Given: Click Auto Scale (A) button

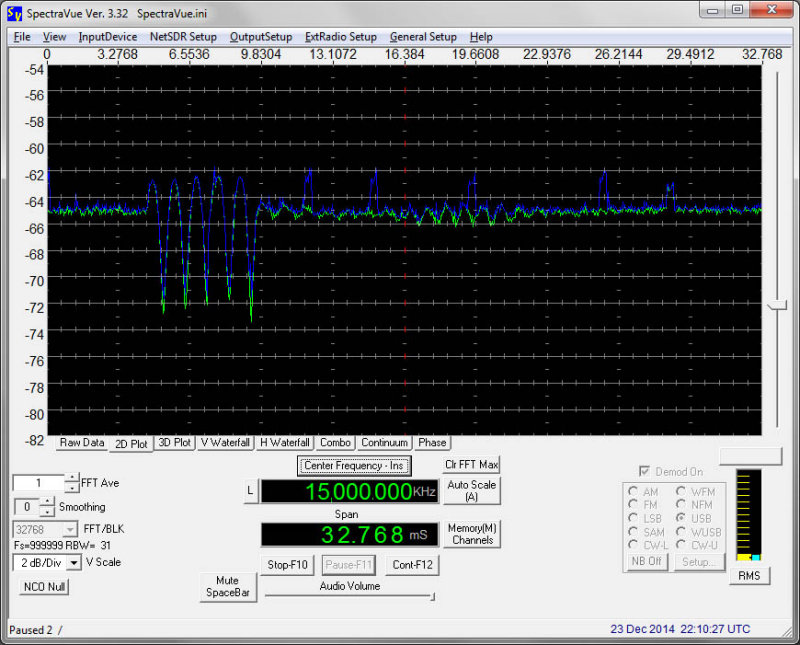Looking at the screenshot, I should tap(471, 490).
